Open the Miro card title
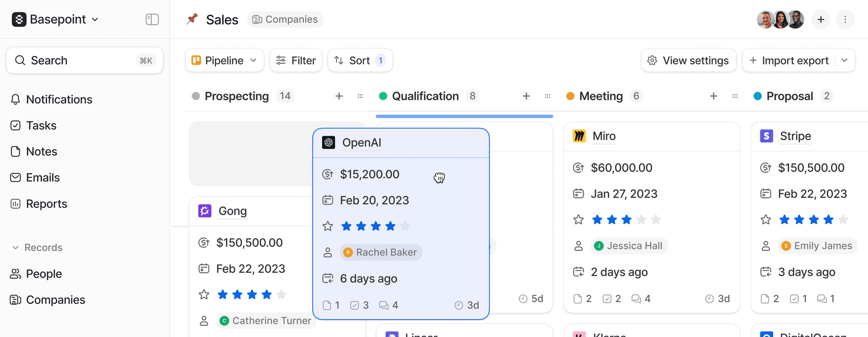The width and height of the screenshot is (868, 337). click(x=604, y=136)
